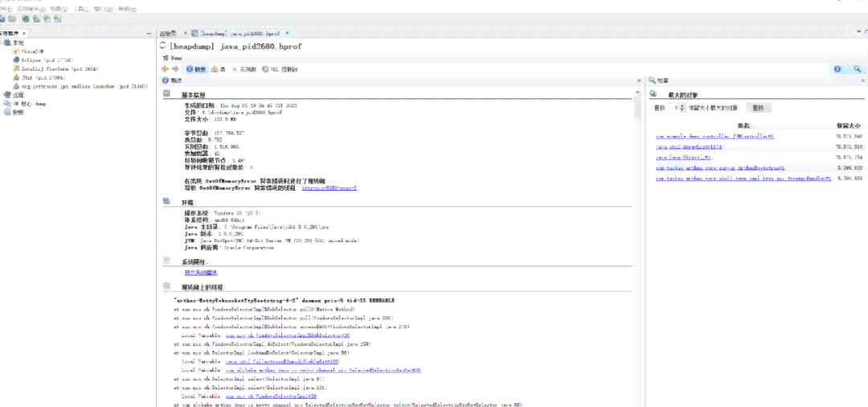Toggle the info panel icon at right
Screen dimensions: 868x407
pyautogui.click(x=837, y=69)
